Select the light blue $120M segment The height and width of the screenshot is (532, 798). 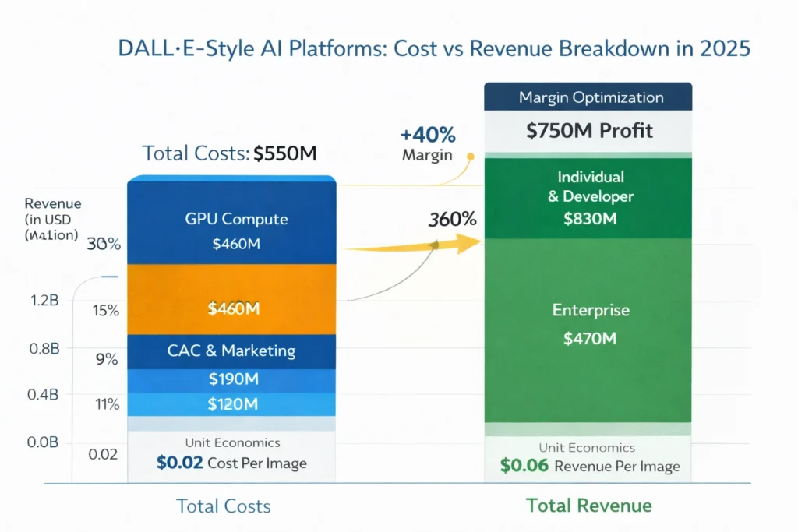tap(231, 404)
